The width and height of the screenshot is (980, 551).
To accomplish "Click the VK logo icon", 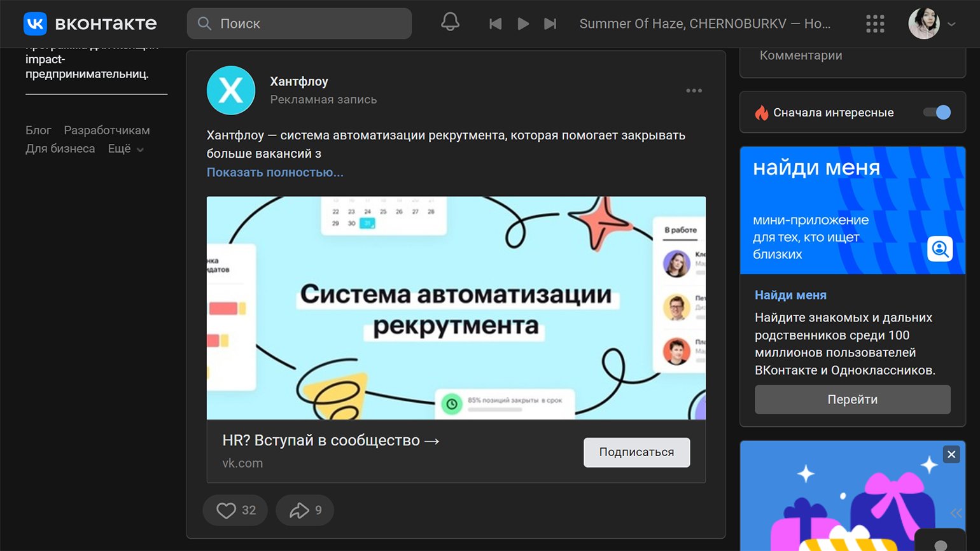I will (35, 24).
